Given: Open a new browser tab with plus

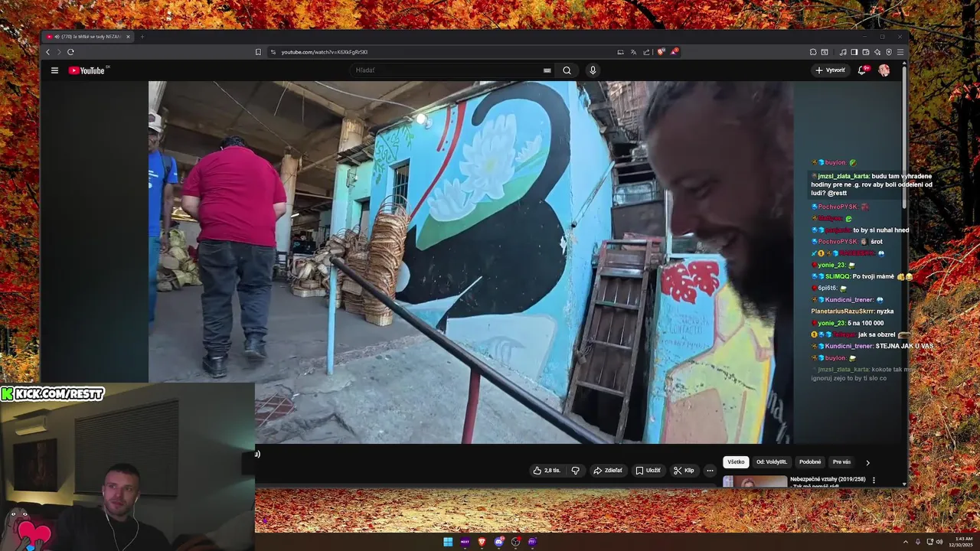Looking at the screenshot, I should [x=142, y=37].
